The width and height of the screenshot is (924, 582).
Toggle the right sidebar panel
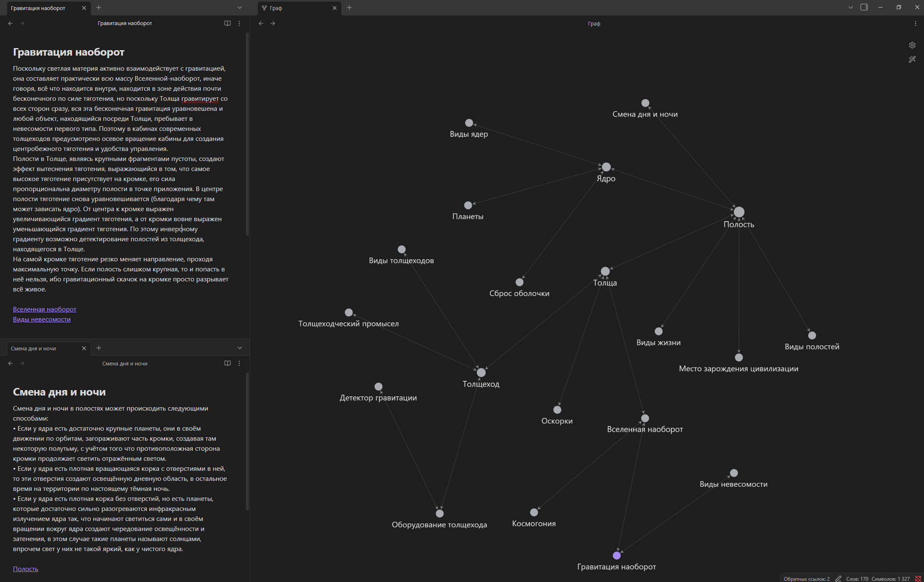864,8
